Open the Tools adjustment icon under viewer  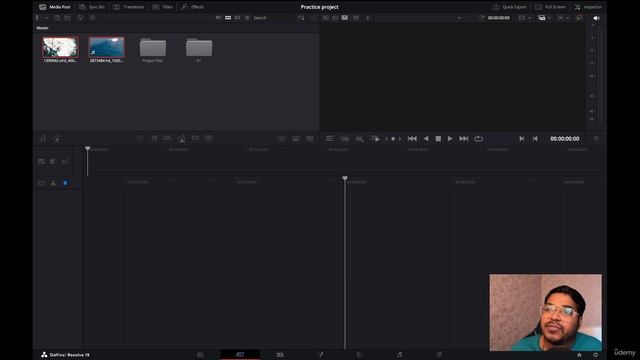(329, 139)
